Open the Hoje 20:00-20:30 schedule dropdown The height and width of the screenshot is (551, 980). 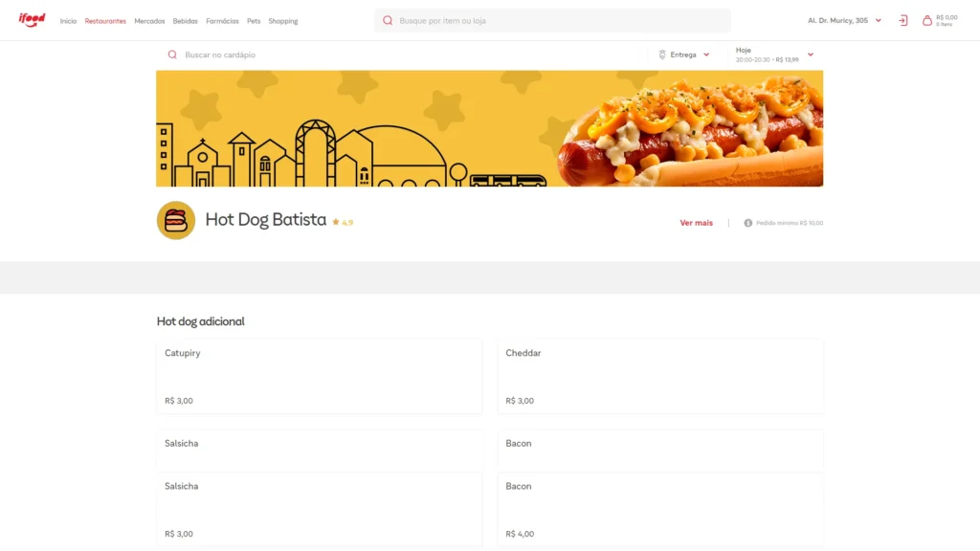tap(775, 55)
